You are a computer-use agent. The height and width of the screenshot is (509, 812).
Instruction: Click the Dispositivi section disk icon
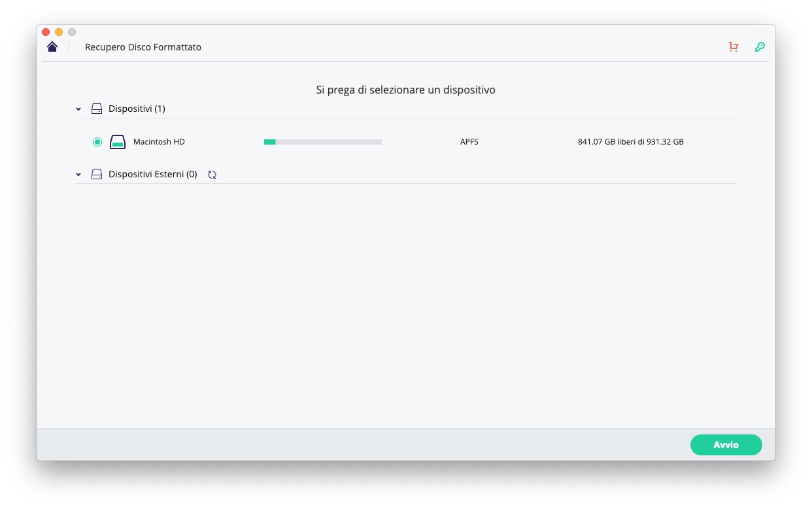(x=97, y=109)
